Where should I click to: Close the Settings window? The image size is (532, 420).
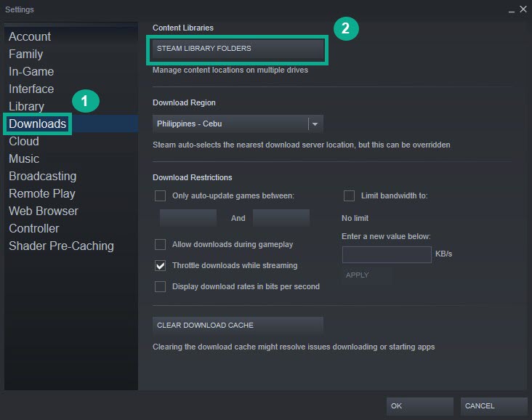523,9
